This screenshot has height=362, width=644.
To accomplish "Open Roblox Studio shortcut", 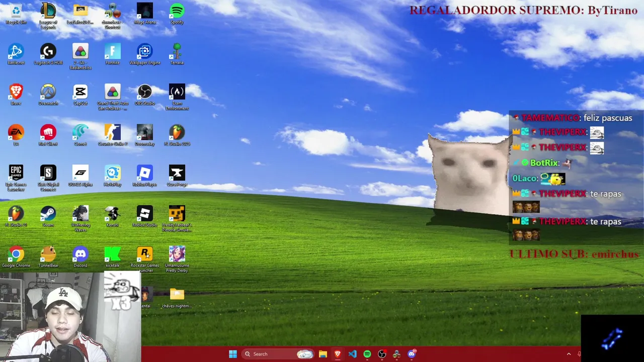I will pyautogui.click(x=145, y=217).
